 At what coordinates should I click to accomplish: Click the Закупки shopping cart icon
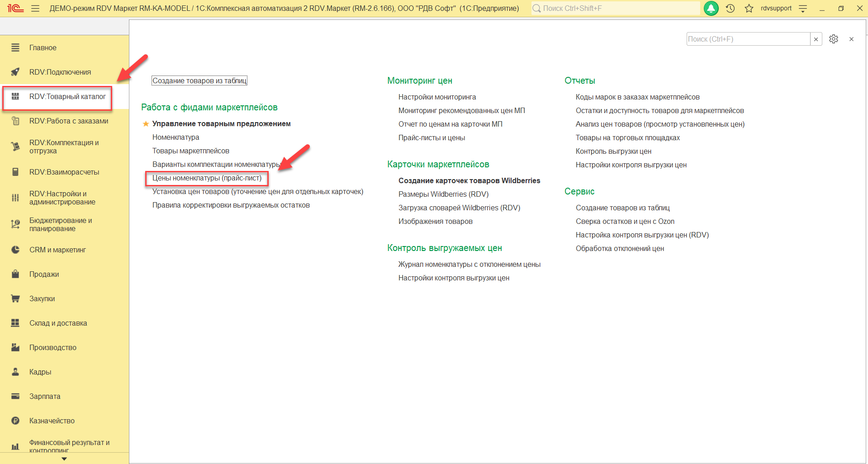pos(15,298)
